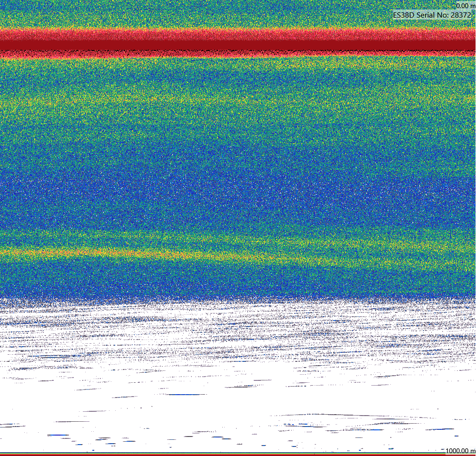Click the long blue streak in white area

(x=186, y=395)
